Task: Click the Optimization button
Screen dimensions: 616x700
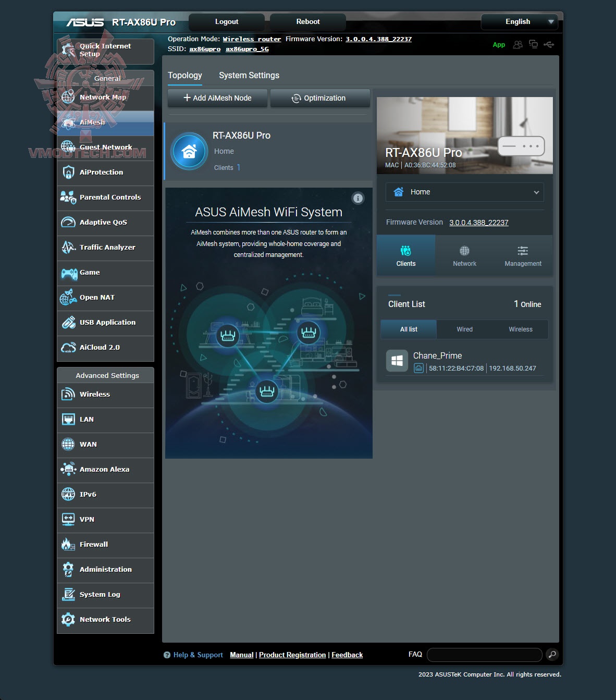Action: coord(320,98)
